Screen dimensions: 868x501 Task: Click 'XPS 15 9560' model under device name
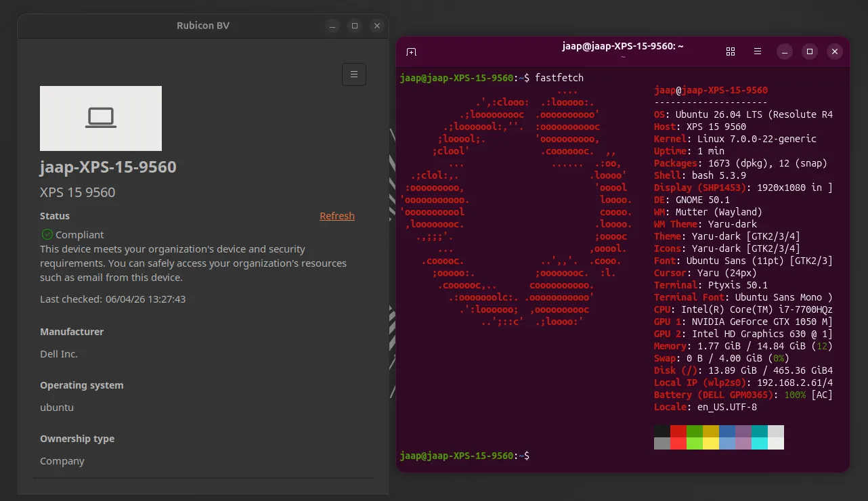tap(78, 192)
